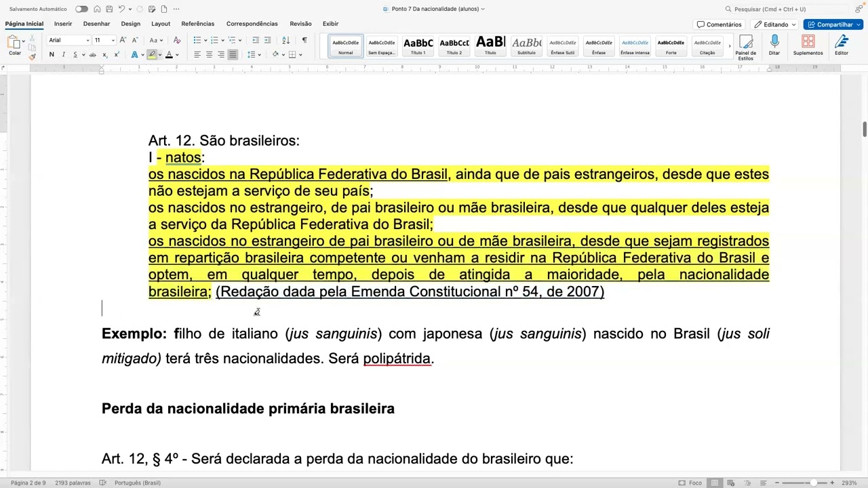This screenshot has width=868, height=488.
Task: Toggle superscript x² formatting
Action: point(117,54)
